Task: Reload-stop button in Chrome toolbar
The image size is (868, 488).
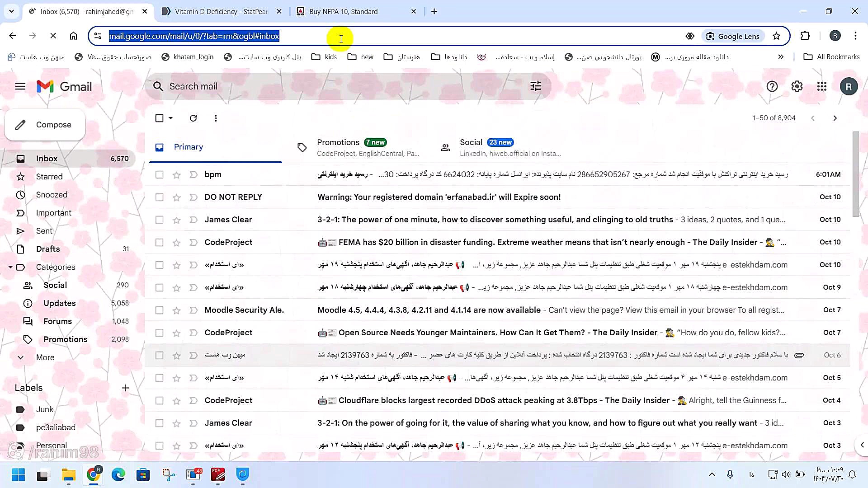Action: (53, 36)
